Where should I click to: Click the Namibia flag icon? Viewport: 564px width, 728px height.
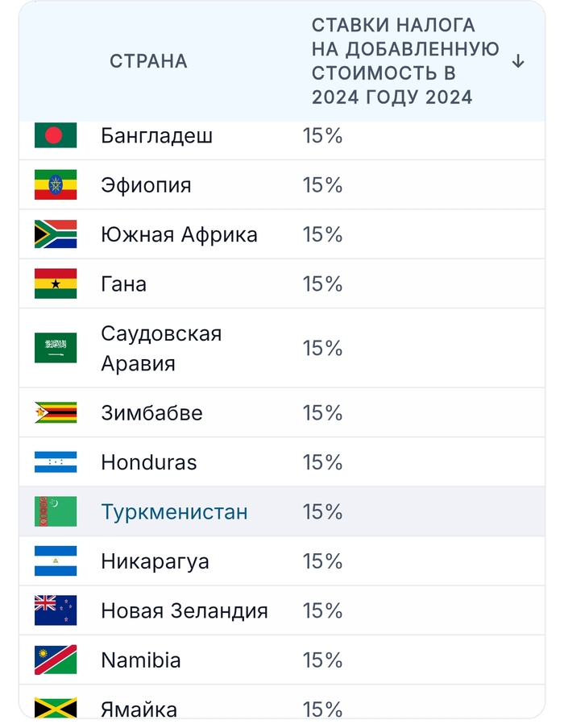(56, 660)
